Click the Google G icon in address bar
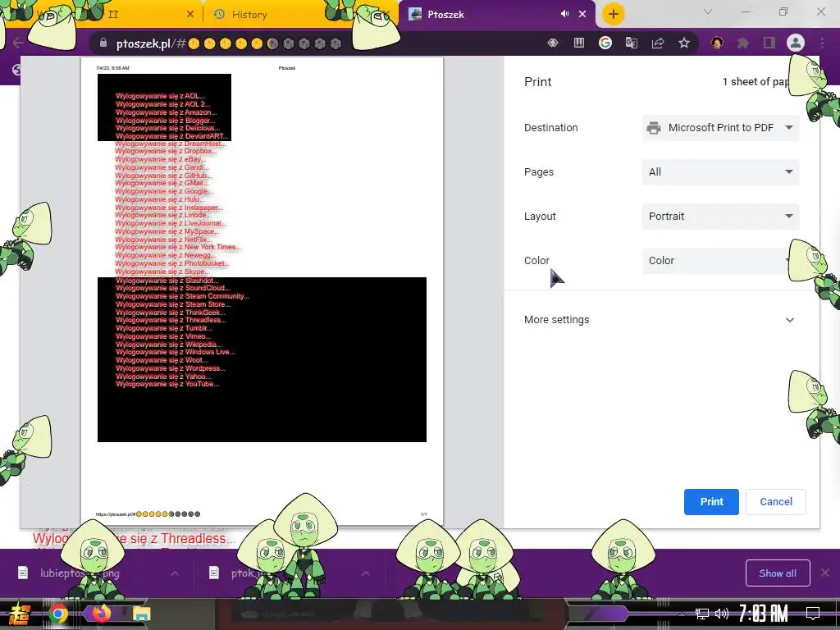 click(605, 43)
